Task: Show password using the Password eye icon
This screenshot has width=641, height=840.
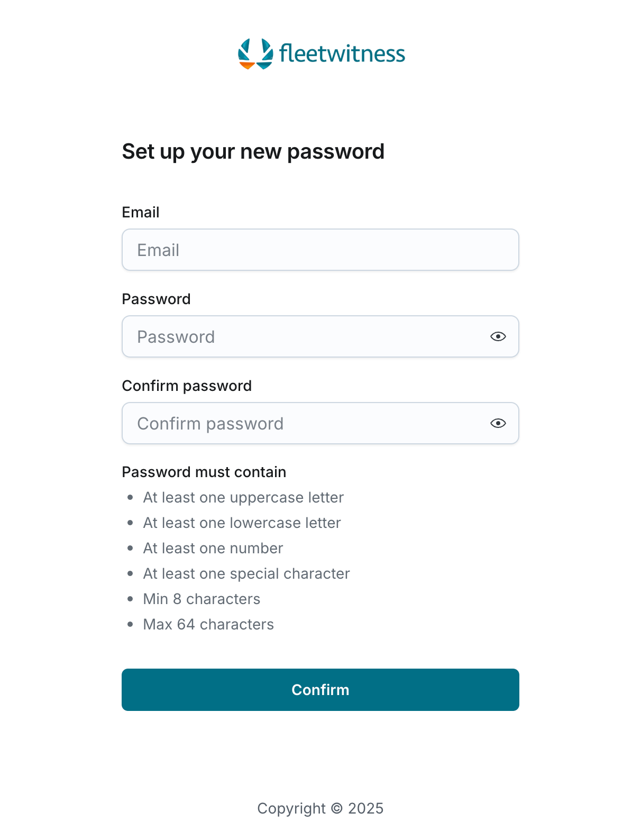Action: coord(498,336)
